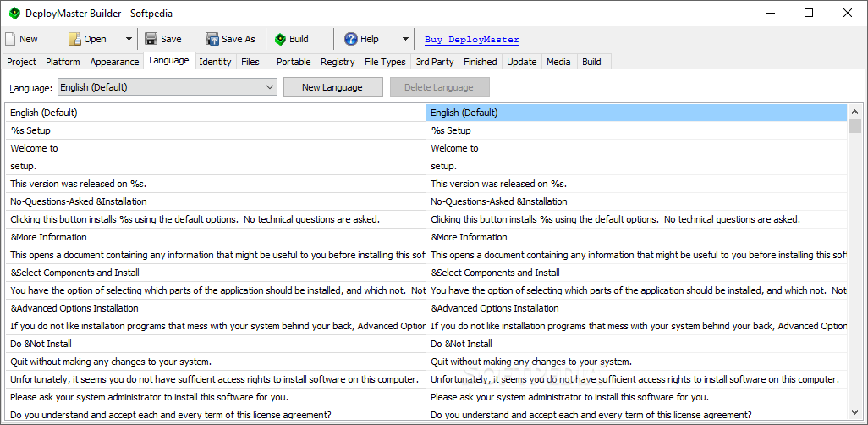
Task: Click left '&More Information' cell
Action: click(216, 237)
